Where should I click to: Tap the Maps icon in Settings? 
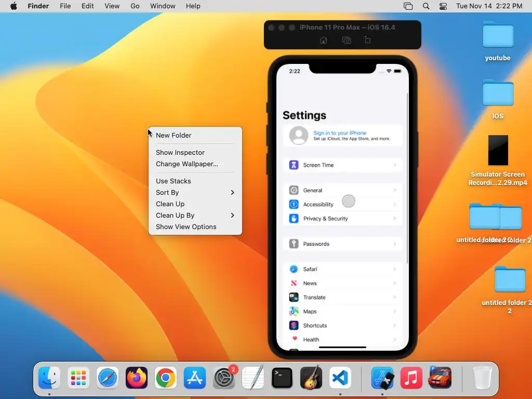pos(294,311)
